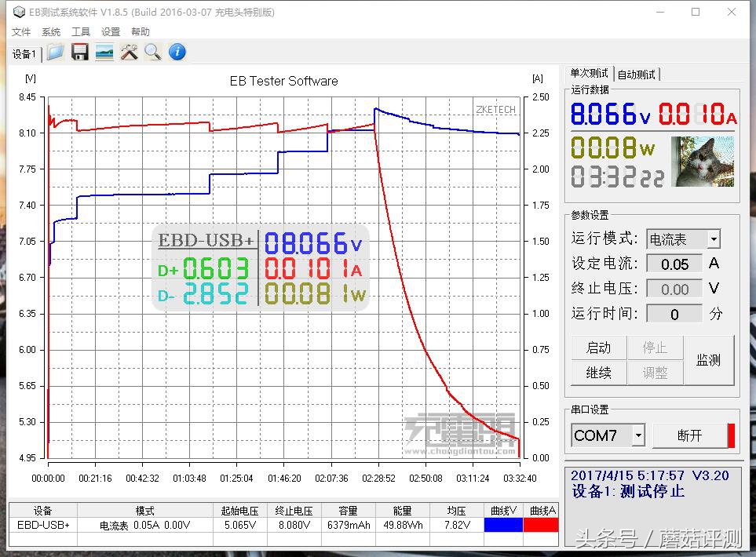Click the open folder toolbar icon
The image size is (756, 557).
(x=55, y=53)
